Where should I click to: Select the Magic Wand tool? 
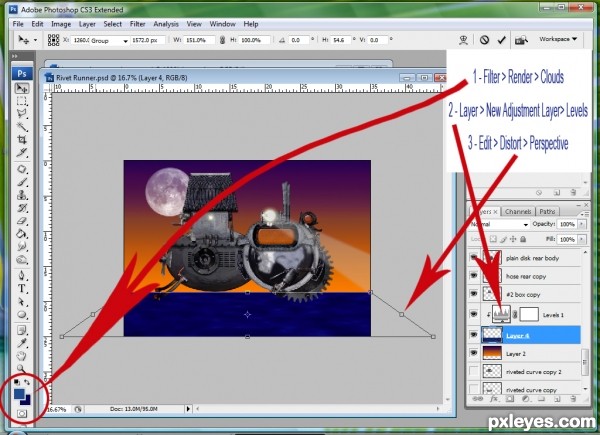point(22,127)
